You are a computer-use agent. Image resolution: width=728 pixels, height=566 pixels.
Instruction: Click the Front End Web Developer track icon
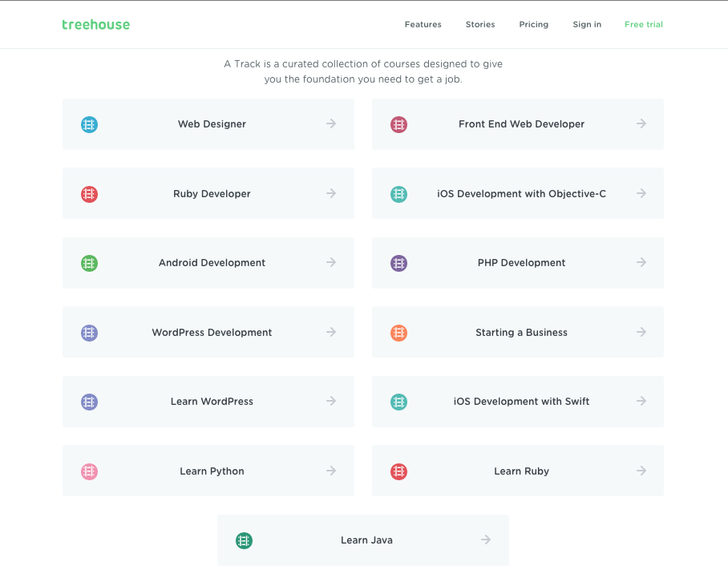click(398, 124)
